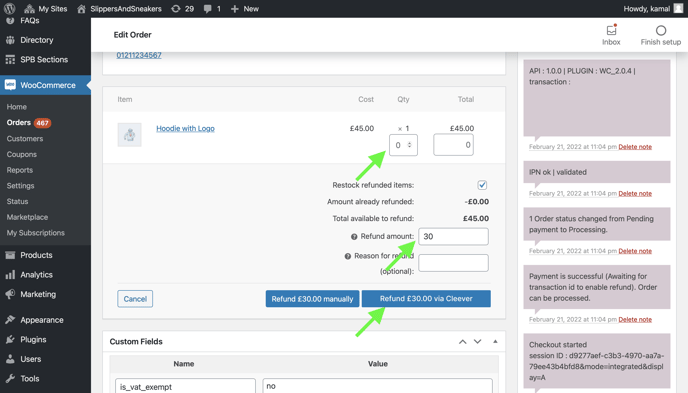Adjust refund quantity stepper arrows
This screenshot has width=688, height=393.
[409, 145]
